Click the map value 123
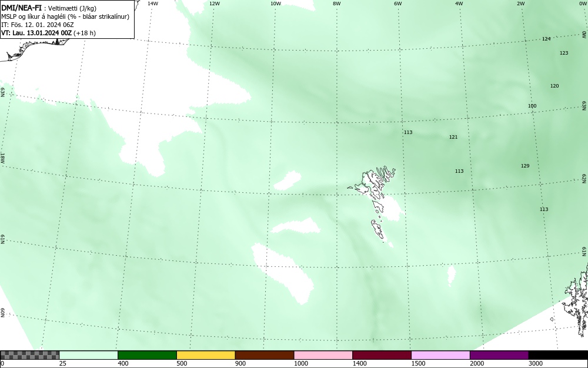The width and height of the screenshot is (588, 368). [564, 53]
